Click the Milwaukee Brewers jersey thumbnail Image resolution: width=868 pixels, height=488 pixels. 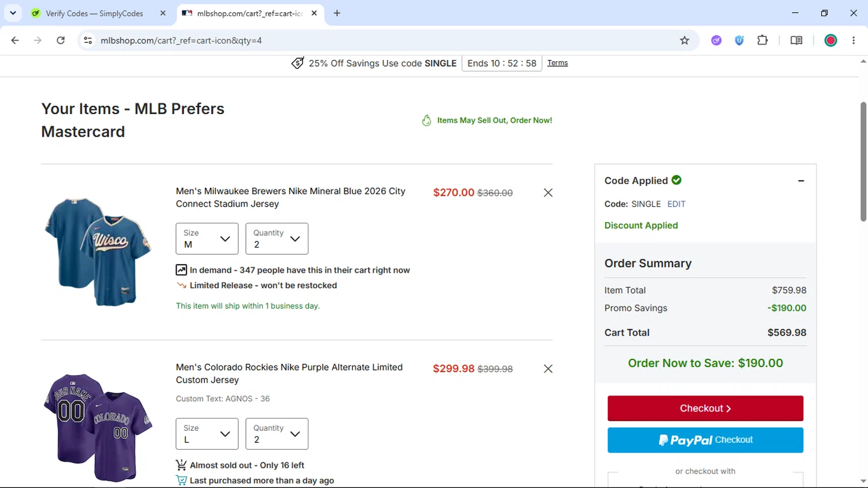tap(97, 252)
